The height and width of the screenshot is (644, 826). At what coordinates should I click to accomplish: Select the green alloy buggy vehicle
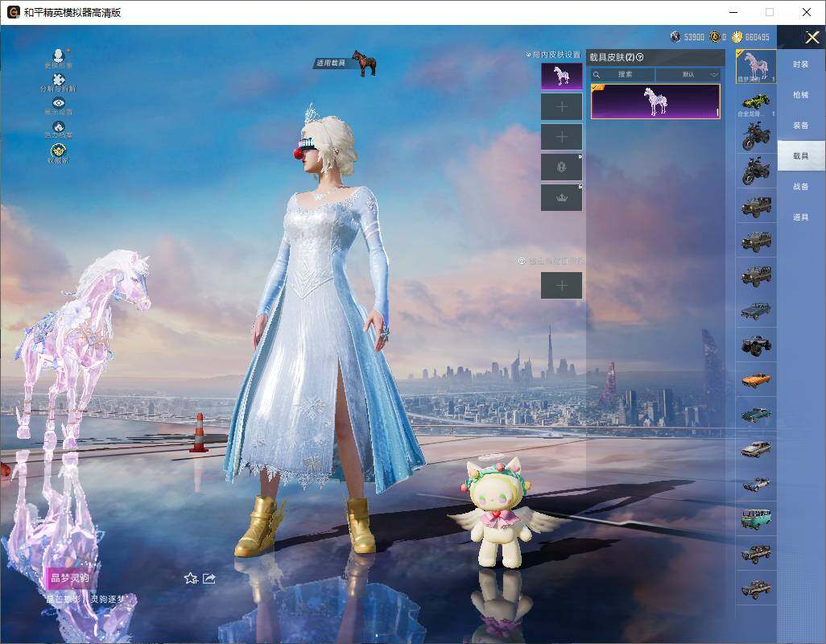756,101
